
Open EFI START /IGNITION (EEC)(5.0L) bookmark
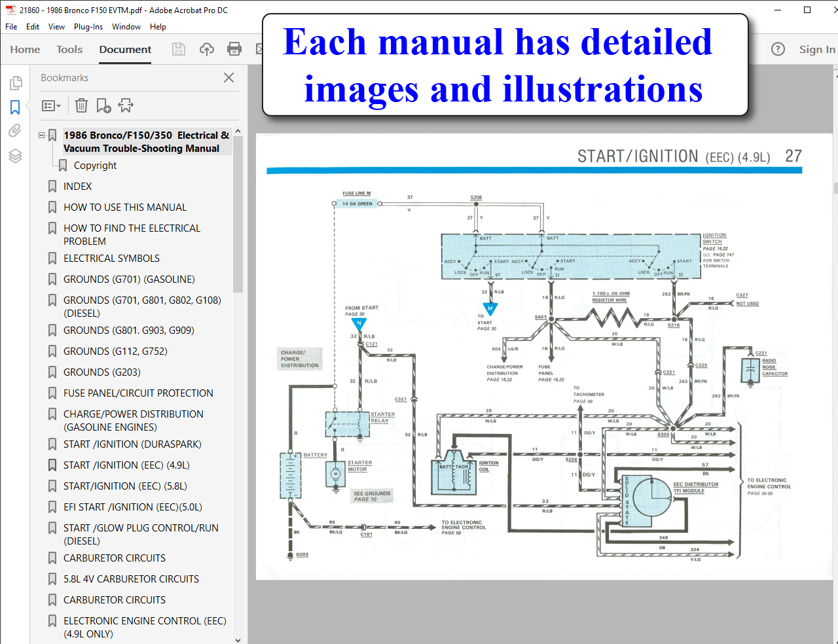pyautogui.click(x=133, y=507)
